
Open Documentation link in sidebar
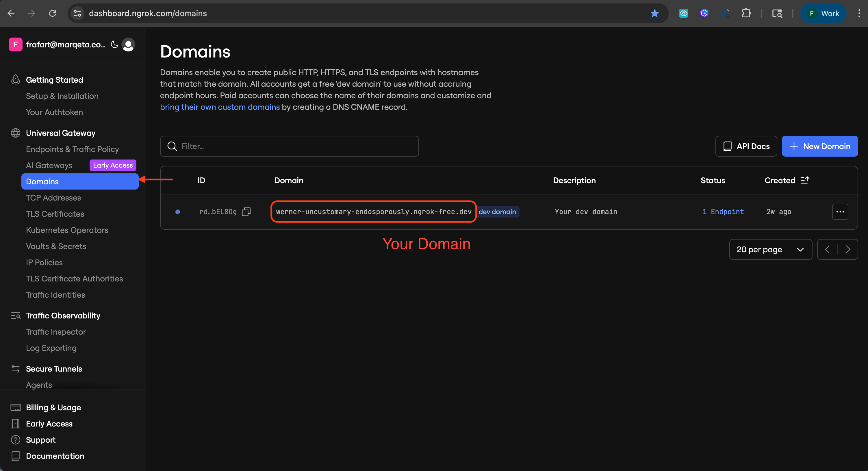55,456
